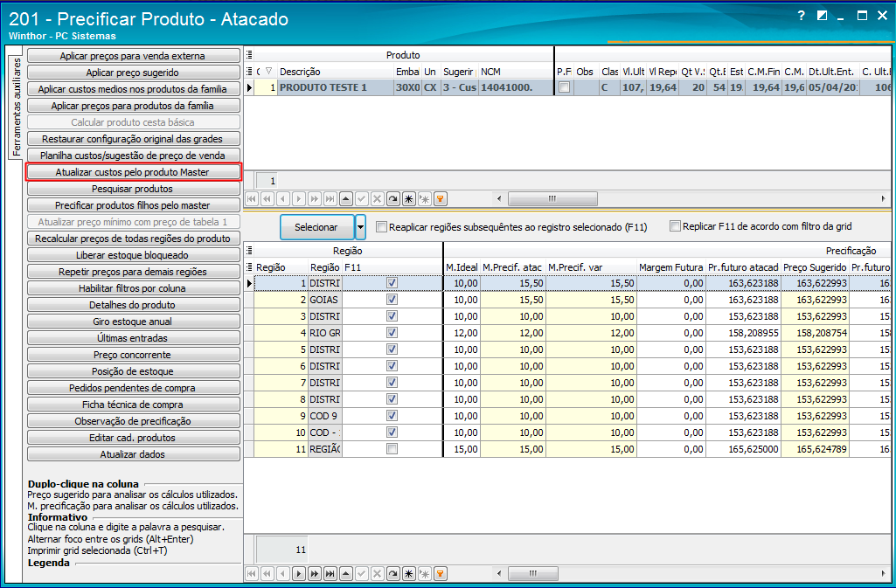This screenshot has width=896, height=588.
Task: Go to next record in region grid navigator
Action: (x=299, y=573)
